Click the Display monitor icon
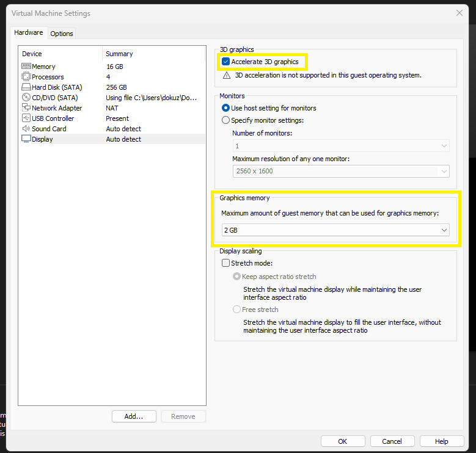This screenshot has width=476, height=453. [26, 139]
